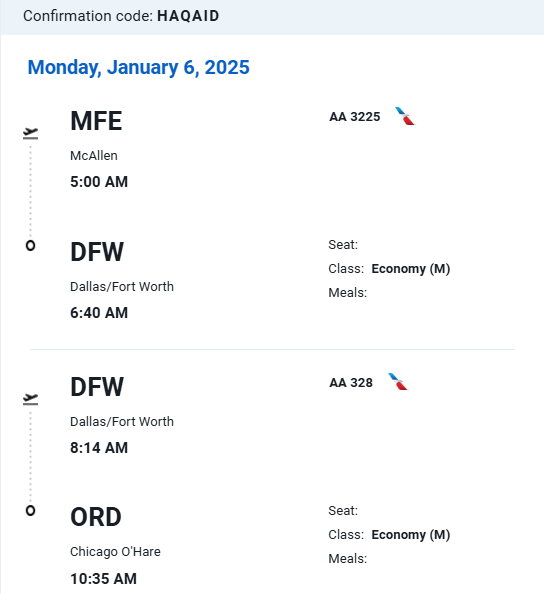This screenshot has height=594, width=544.
Task: Click the Chicago O'Hare airport name
Action: [115, 552]
